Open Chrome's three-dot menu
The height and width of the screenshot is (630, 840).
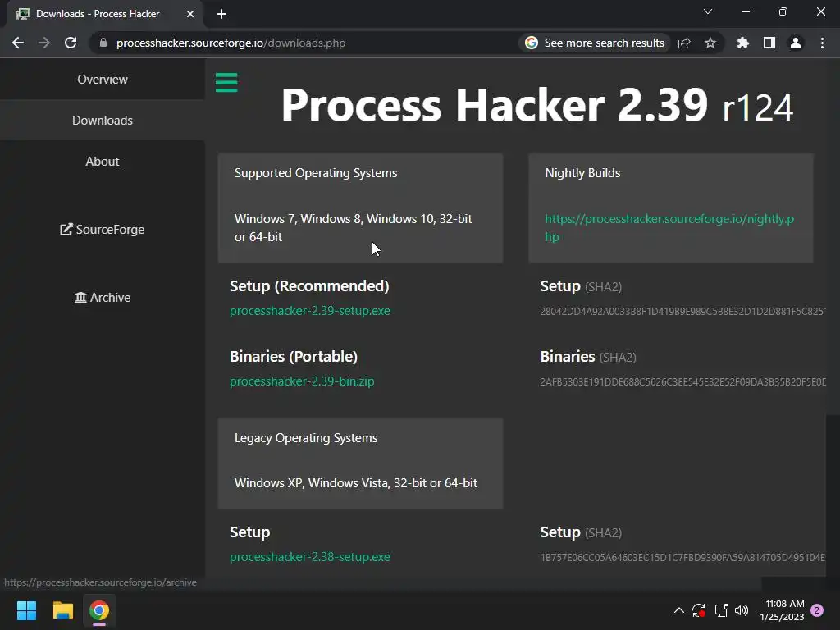tap(822, 43)
